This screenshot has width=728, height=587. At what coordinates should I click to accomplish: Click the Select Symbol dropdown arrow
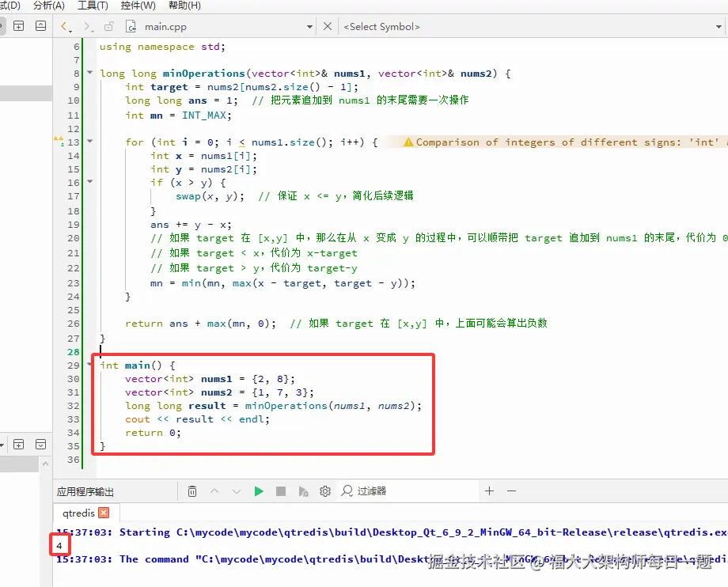coord(719,27)
